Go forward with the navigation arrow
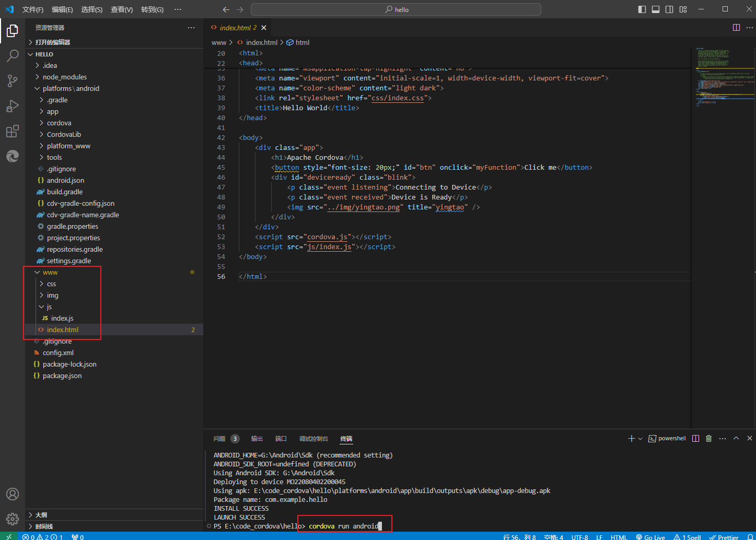This screenshot has height=540, width=756. point(240,9)
